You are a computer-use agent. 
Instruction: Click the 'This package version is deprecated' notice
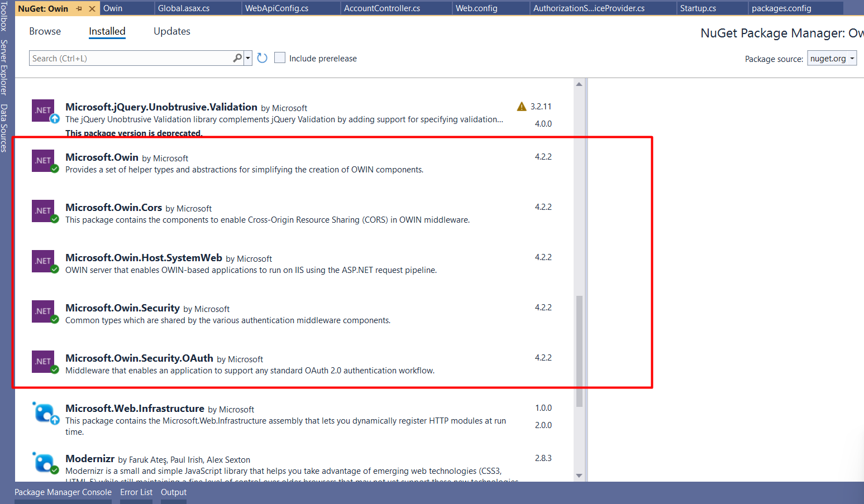click(134, 133)
